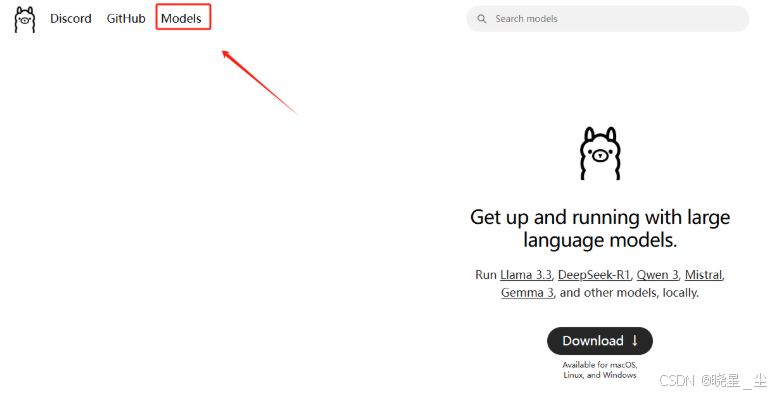Go to the Models page
The width and height of the screenshot is (771, 394).
[181, 19]
